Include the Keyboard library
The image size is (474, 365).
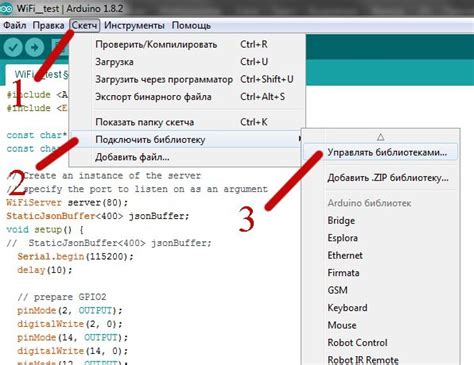coord(347,308)
